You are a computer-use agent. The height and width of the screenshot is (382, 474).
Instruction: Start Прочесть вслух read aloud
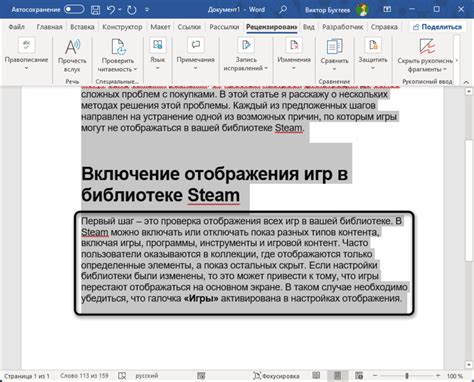coord(72,55)
